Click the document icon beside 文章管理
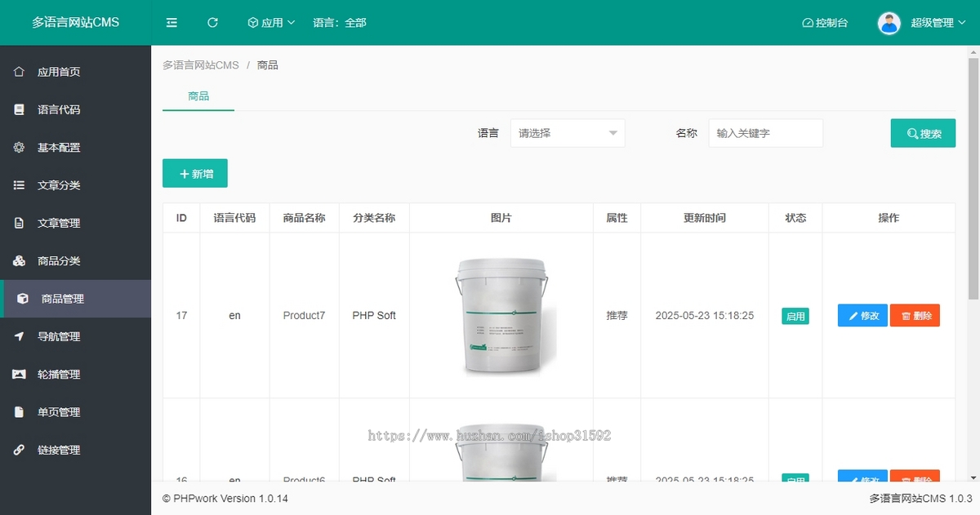The image size is (980, 515). [x=19, y=223]
